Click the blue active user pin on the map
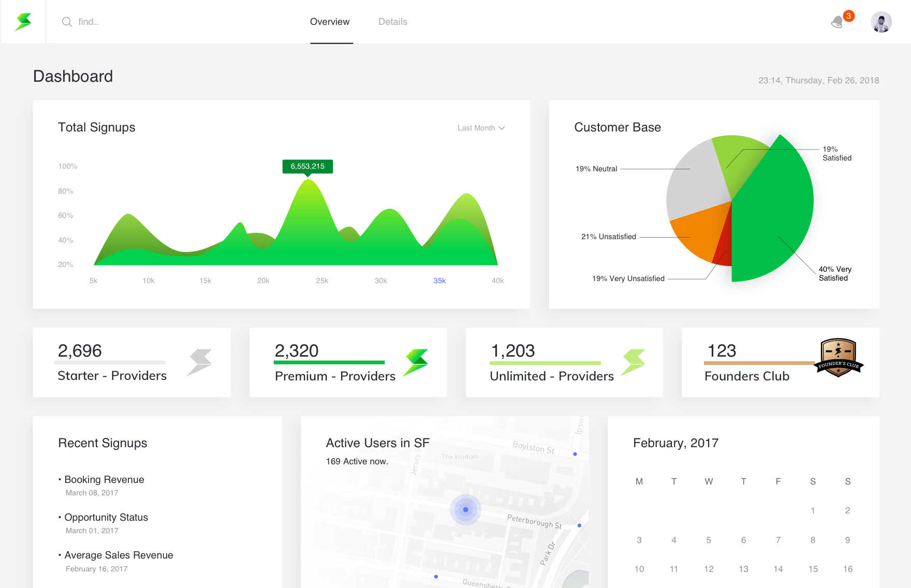Screen dimensions: 911x588 pyautogui.click(x=465, y=509)
